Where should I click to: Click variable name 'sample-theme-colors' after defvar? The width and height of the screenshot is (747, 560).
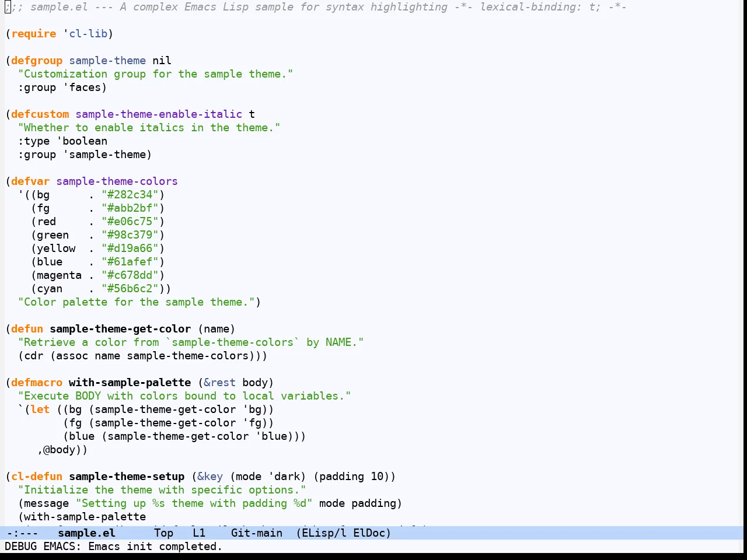tap(117, 181)
